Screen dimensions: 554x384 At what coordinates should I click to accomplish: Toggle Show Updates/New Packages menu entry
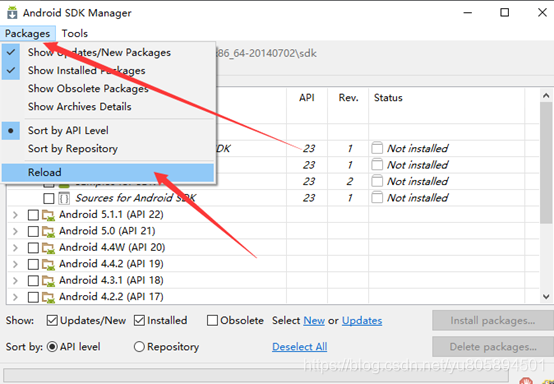click(108, 52)
